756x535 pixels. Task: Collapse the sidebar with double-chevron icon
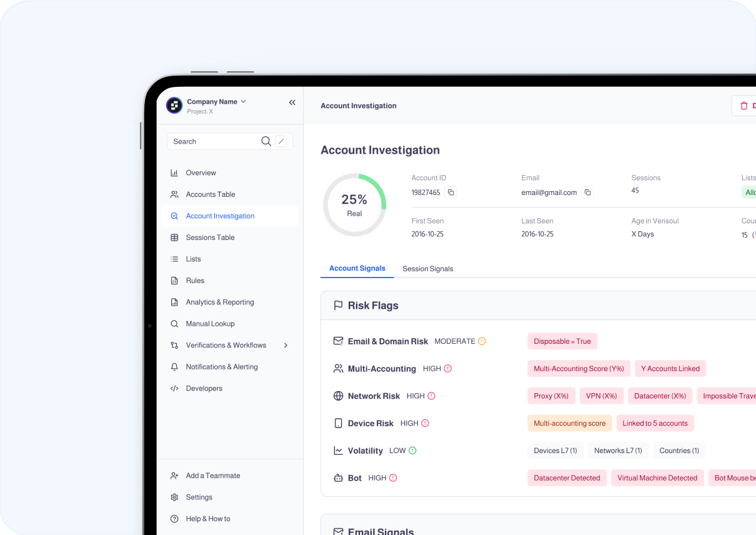[292, 102]
